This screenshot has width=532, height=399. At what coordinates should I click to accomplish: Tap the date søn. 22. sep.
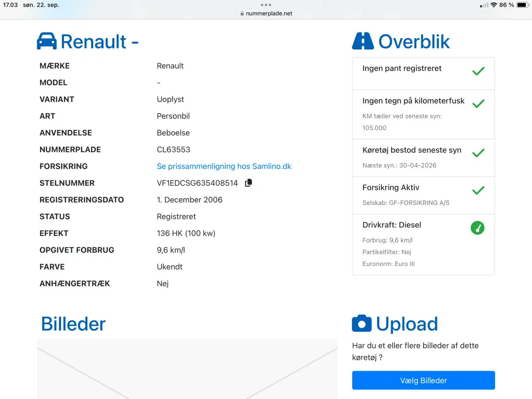41,5
